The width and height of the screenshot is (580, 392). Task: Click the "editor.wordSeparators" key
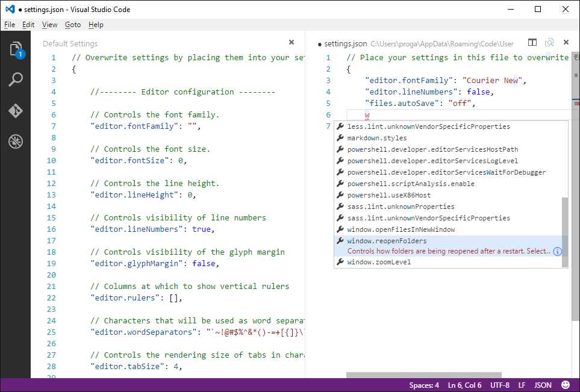click(x=144, y=332)
